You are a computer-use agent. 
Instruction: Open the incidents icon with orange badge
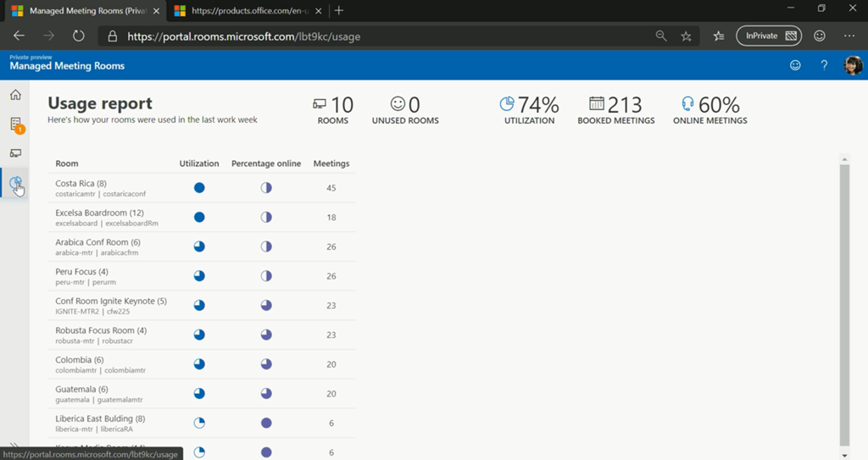click(x=16, y=125)
